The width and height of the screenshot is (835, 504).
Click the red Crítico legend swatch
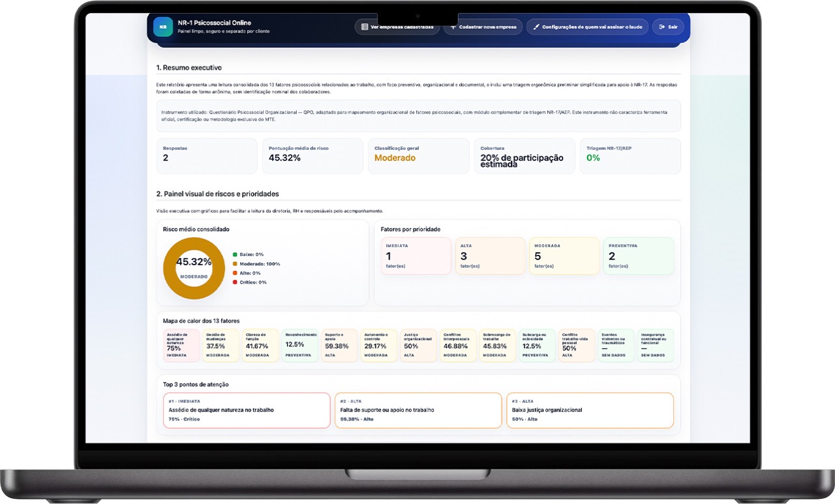[x=235, y=282]
